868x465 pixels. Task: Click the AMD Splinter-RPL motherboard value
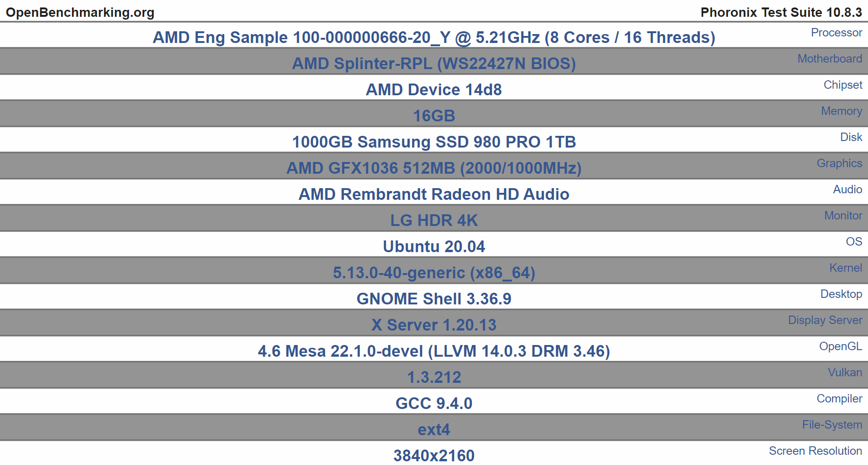(x=434, y=63)
